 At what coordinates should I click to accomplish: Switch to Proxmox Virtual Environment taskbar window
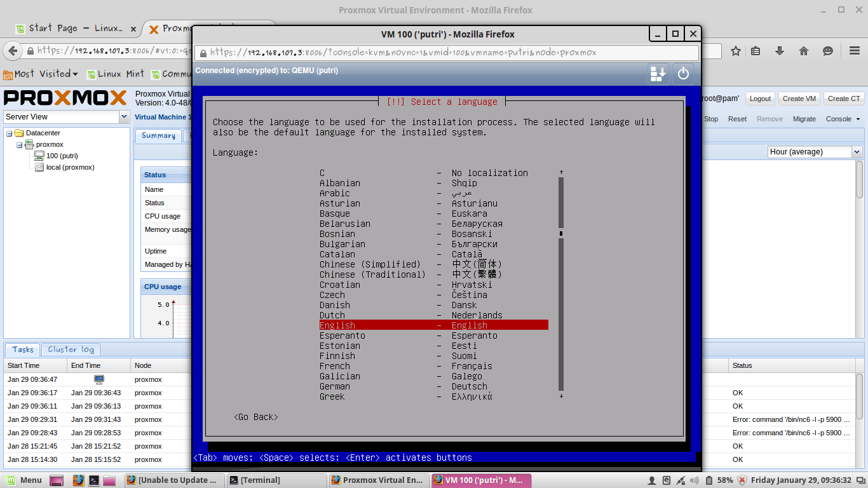click(x=379, y=480)
